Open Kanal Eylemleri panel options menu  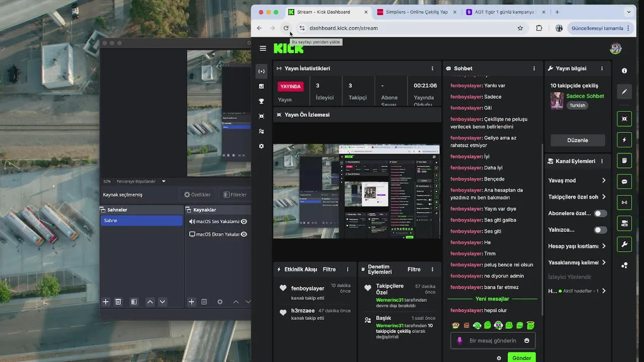coord(602,161)
